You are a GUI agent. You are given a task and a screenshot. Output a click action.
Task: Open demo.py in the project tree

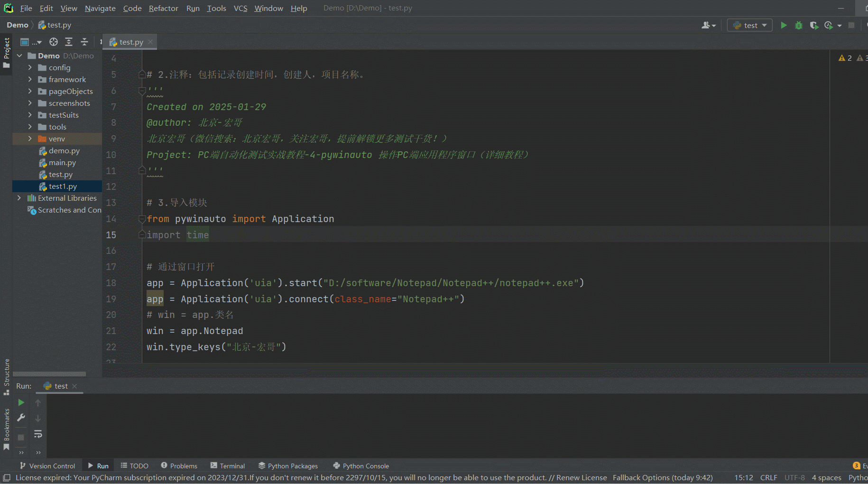[x=64, y=150]
